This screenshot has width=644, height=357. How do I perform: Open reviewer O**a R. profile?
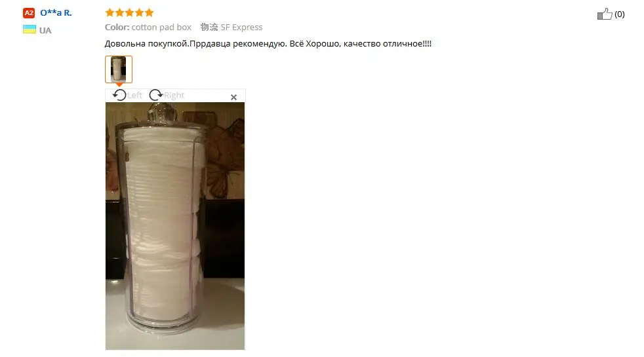pos(56,12)
